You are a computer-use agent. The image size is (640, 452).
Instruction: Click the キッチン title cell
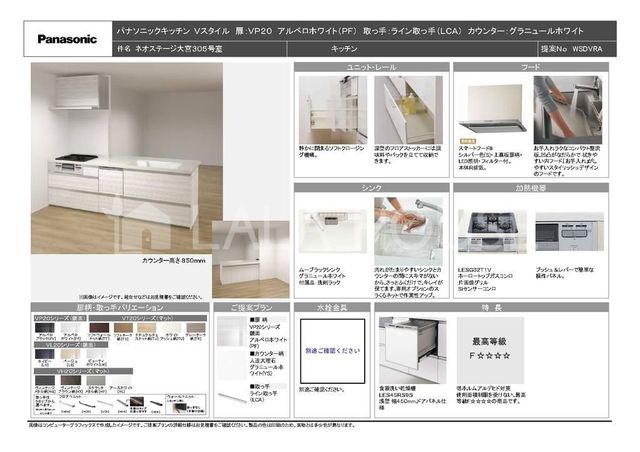[x=412, y=49]
